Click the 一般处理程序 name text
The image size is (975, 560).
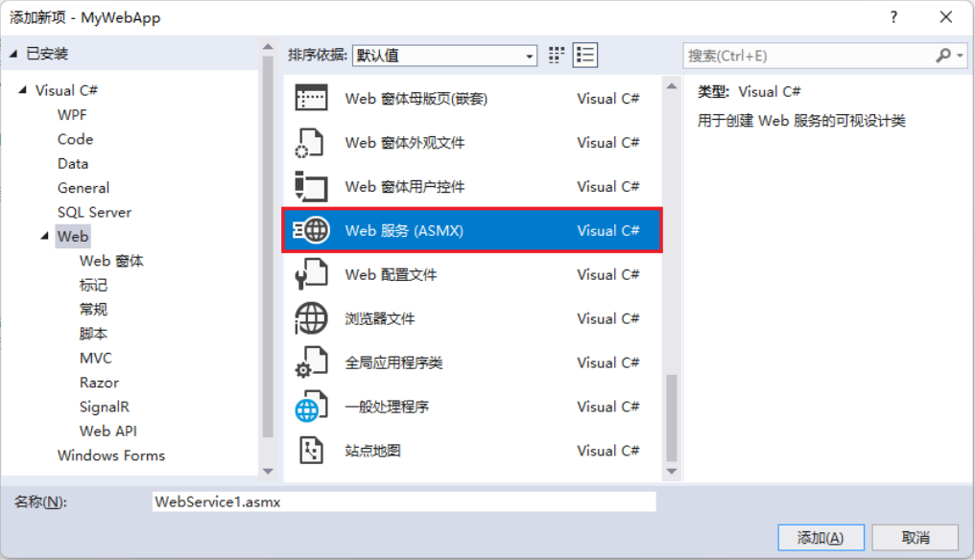tap(387, 407)
